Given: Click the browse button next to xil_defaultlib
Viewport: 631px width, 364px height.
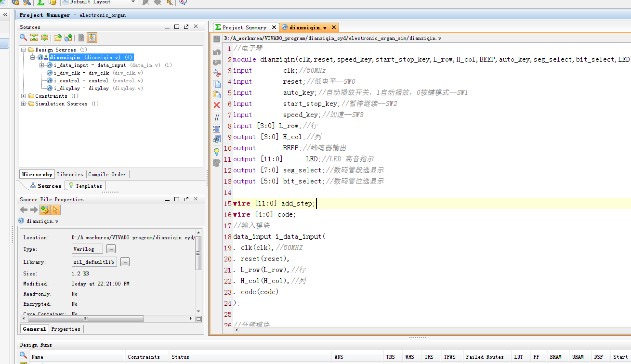Looking at the screenshot, I should 125,262.
